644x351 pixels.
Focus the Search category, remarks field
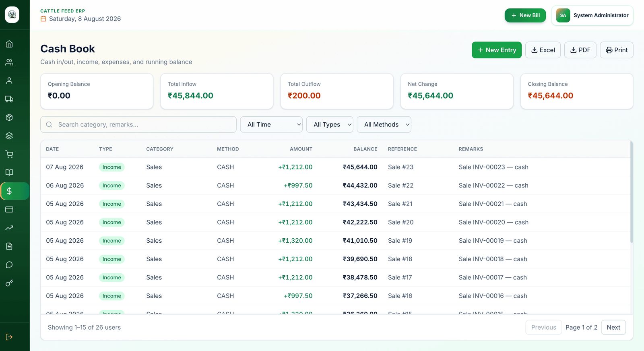point(138,124)
